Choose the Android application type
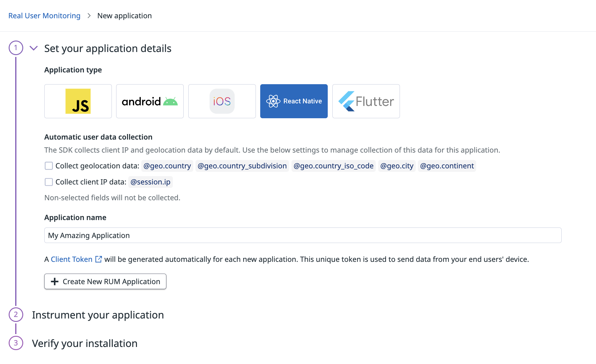 click(150, 101)
